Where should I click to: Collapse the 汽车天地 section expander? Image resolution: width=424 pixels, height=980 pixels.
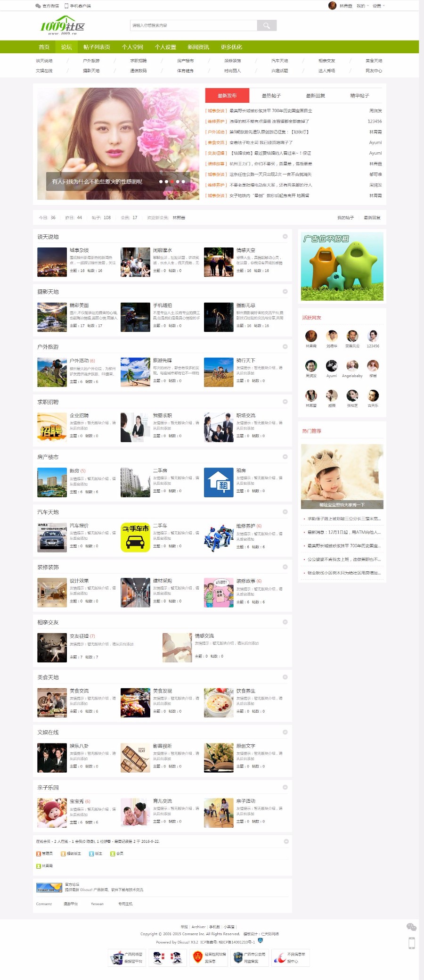pyautogui.click(x=285, y=511)
